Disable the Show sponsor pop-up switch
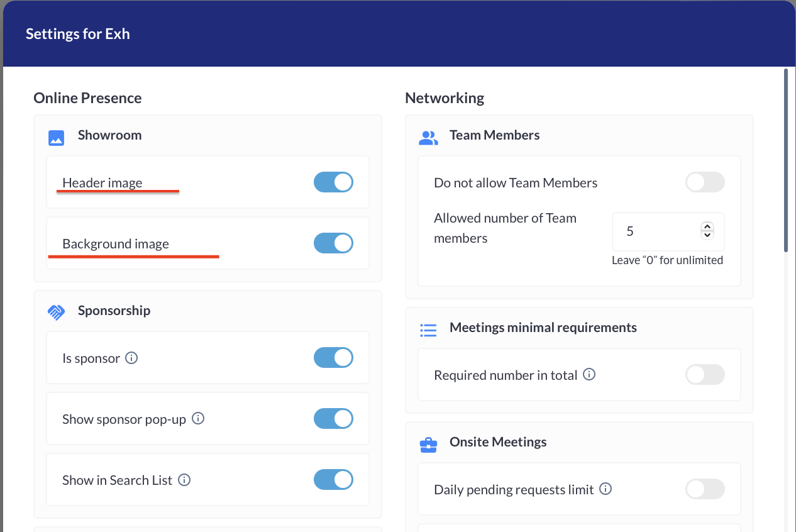The width and height of the screenshot is (796, 532). click(333, 419)
